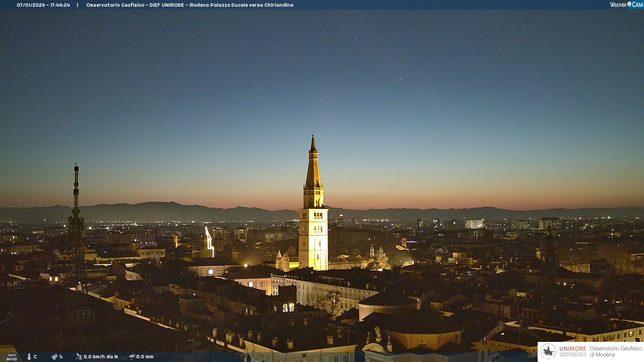This screenshot has height=362, width=644.
Task: Click the UNIMORE wordmark text in the logo
Action: click(x=573, y=349)
